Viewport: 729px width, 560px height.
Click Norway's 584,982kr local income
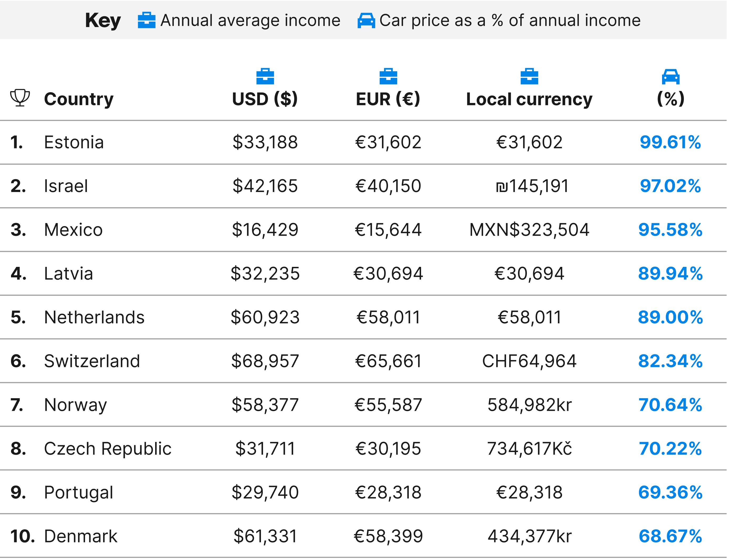tap(529, 405)
